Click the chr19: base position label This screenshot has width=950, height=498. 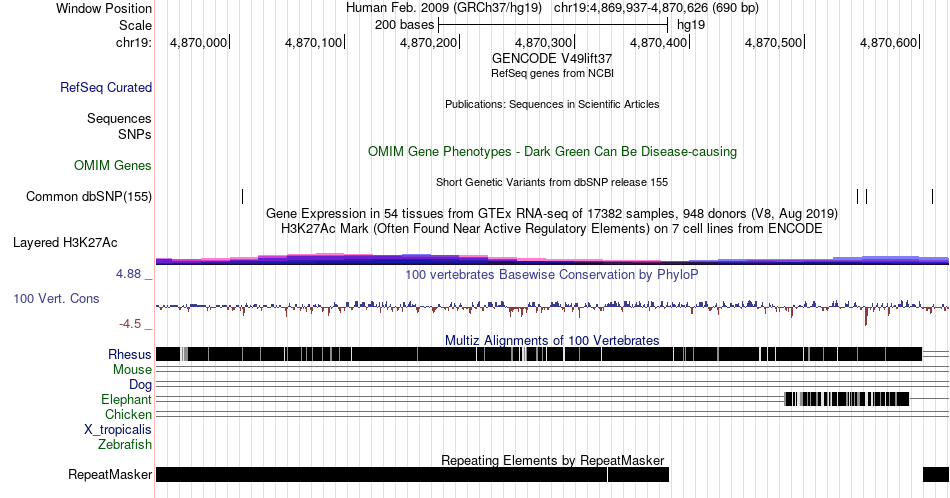coord(134,42)
